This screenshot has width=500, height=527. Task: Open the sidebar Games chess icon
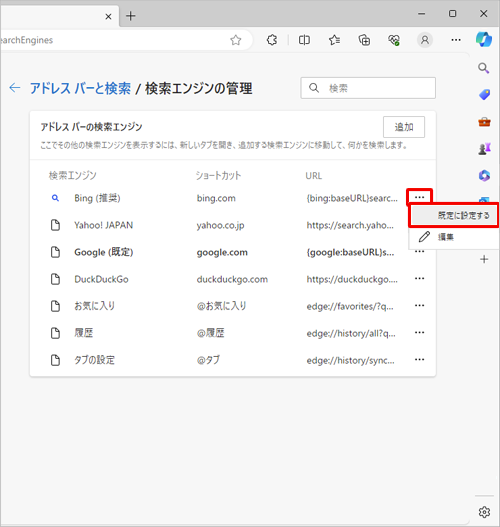[x=484, y=149]
